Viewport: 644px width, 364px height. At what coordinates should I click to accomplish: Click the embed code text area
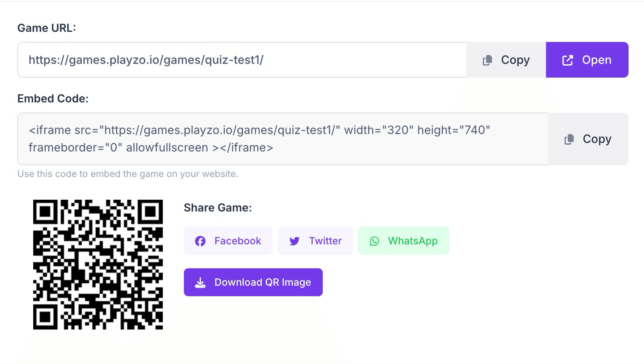pyautogui.click(x=283, y=139)
